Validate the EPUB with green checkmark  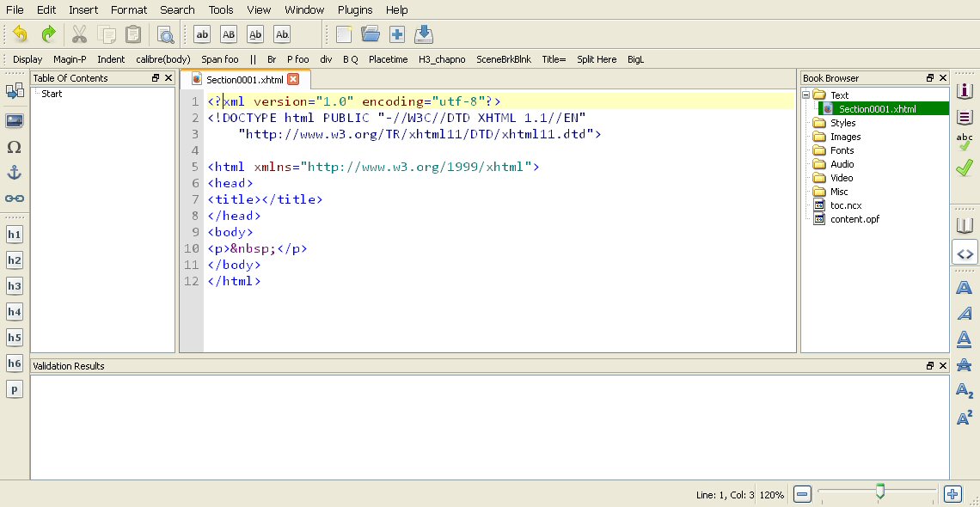965,167
